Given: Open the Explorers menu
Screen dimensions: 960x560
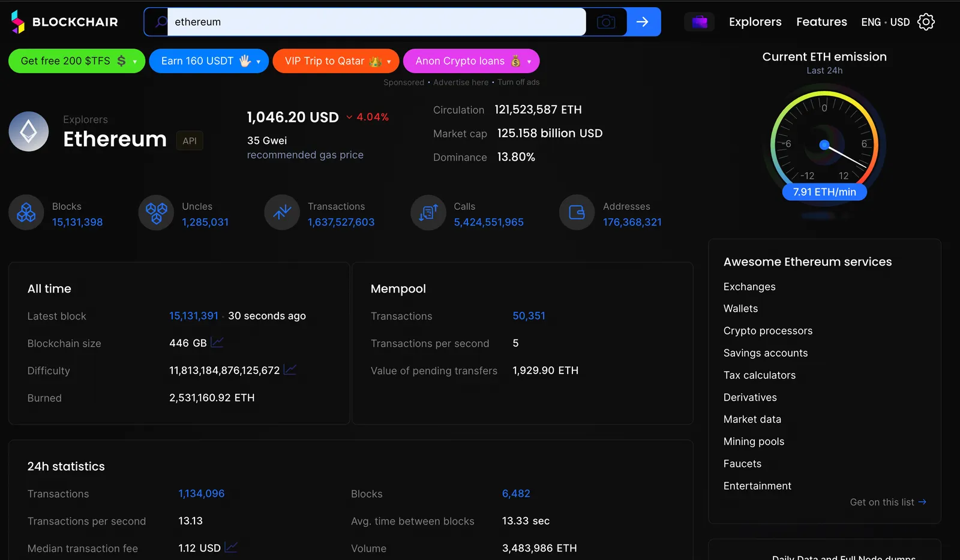Looking at the screenshot, I should 755,22.
